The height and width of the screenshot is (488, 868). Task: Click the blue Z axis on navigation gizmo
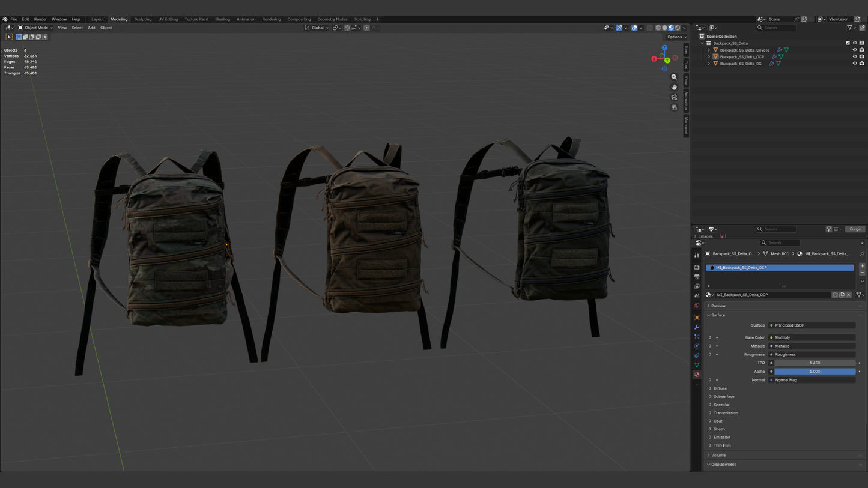pos(664,47)
